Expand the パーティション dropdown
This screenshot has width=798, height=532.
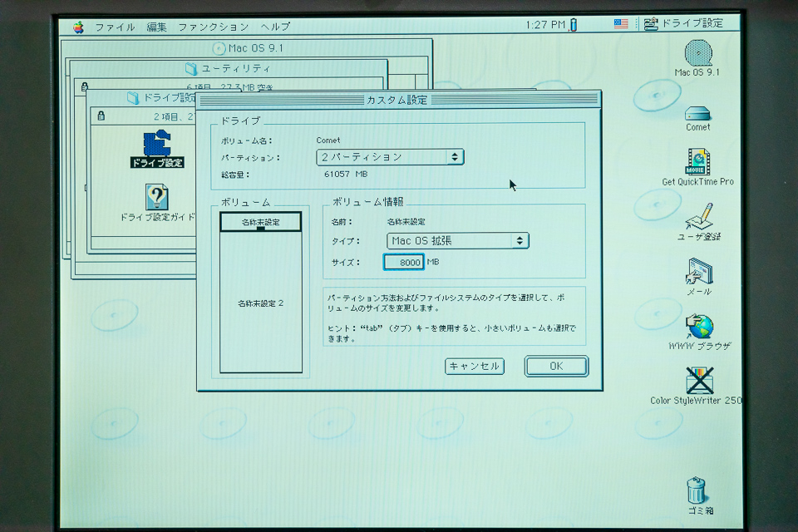pos(389,157)
